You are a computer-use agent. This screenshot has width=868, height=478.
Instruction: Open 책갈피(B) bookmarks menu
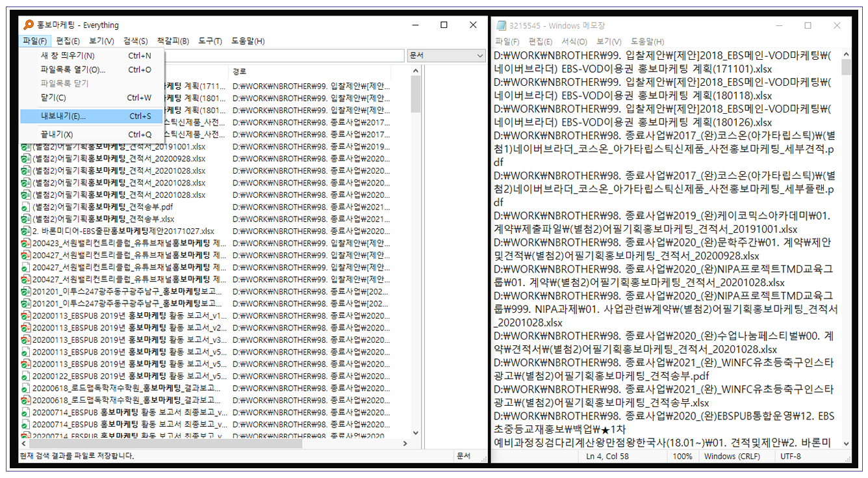coord(173,41)
